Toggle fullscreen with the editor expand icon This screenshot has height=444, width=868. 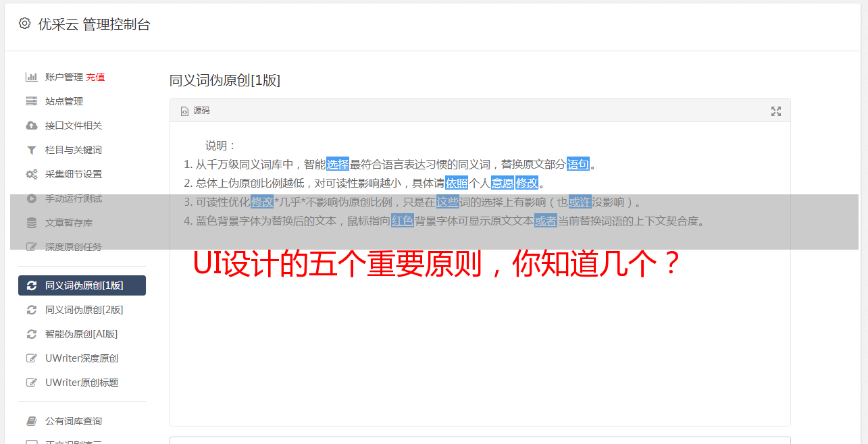point(776,111)
